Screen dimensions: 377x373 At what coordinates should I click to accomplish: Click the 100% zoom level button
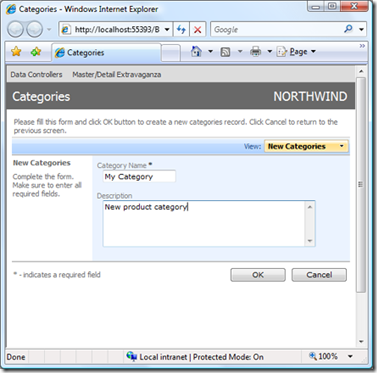[x=324, y=357]
